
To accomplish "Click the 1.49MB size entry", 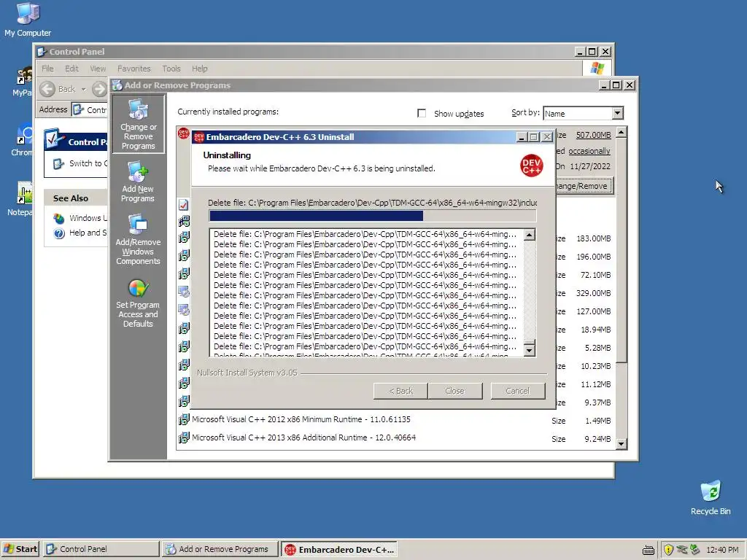I will 597,421.
